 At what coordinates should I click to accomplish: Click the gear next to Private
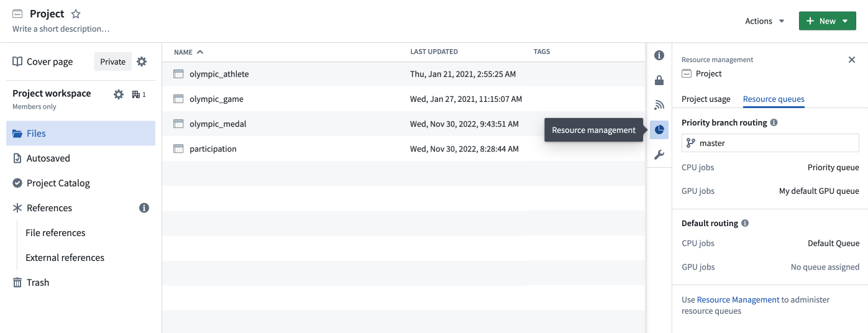click(142, 62)
